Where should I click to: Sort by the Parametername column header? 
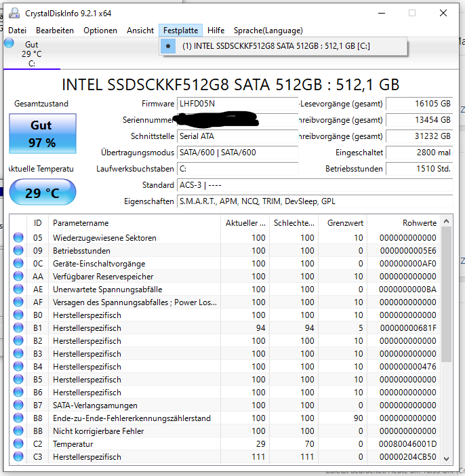coord(134,223)
